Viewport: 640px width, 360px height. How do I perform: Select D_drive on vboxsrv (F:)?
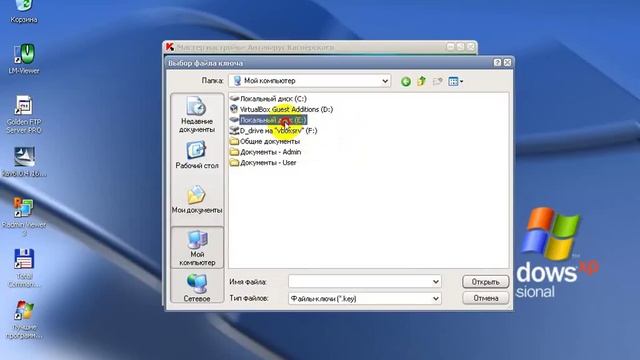click(273, 130)
